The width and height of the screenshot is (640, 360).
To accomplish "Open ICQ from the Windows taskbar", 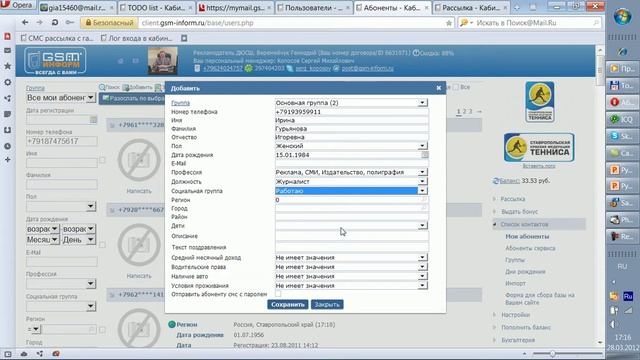I will 622,119.
